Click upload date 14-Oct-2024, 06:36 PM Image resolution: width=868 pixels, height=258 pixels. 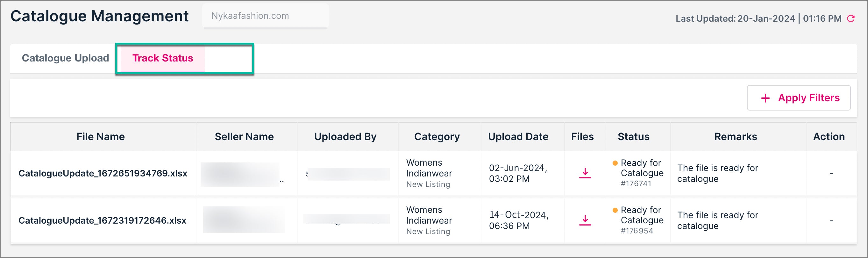point(519,220)
